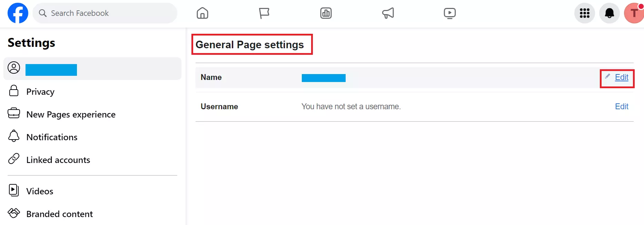Open the nine-dot menu grid

[584, 13]
